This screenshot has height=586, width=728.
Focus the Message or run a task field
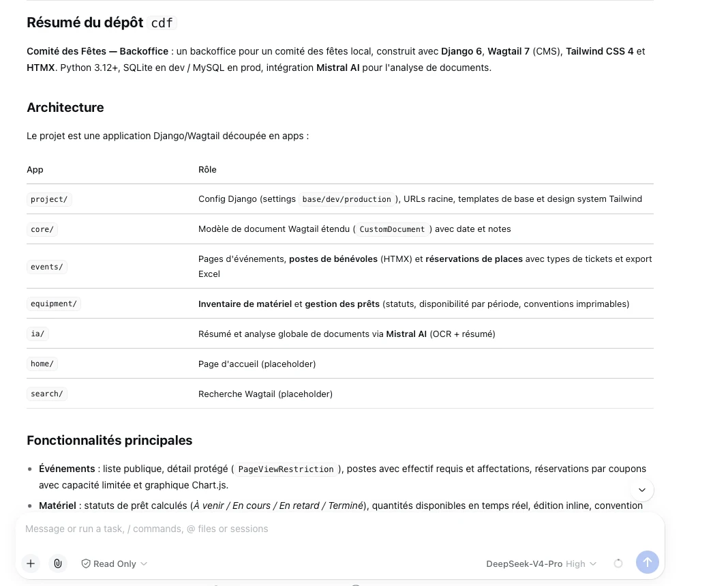point(340,529)
